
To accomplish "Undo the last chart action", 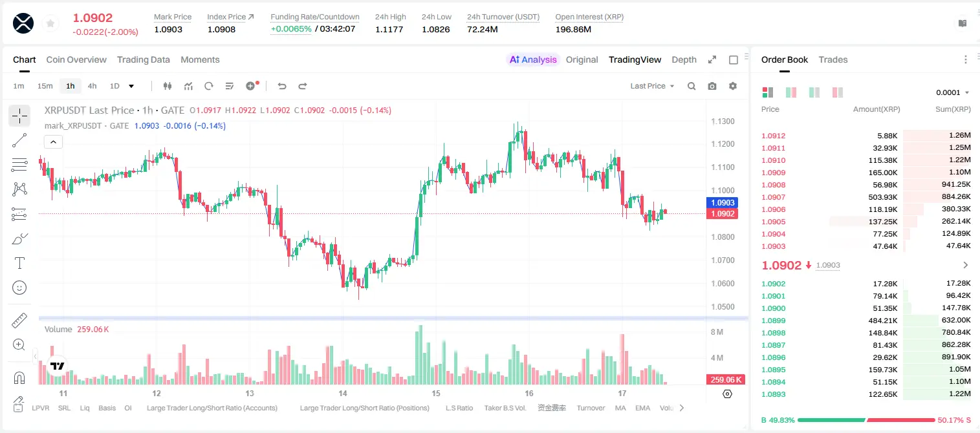I will click(282, 86).
